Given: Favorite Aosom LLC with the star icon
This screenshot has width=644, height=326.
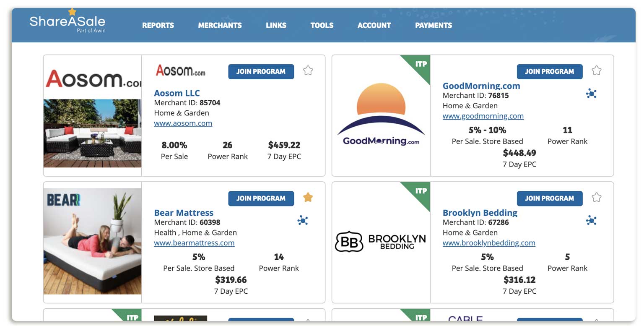Looking at the screenshot, I should point(308,70).
